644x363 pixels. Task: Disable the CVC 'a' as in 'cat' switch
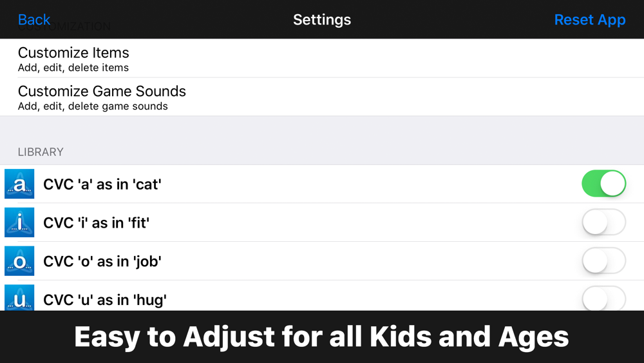[x=603, y=184]
